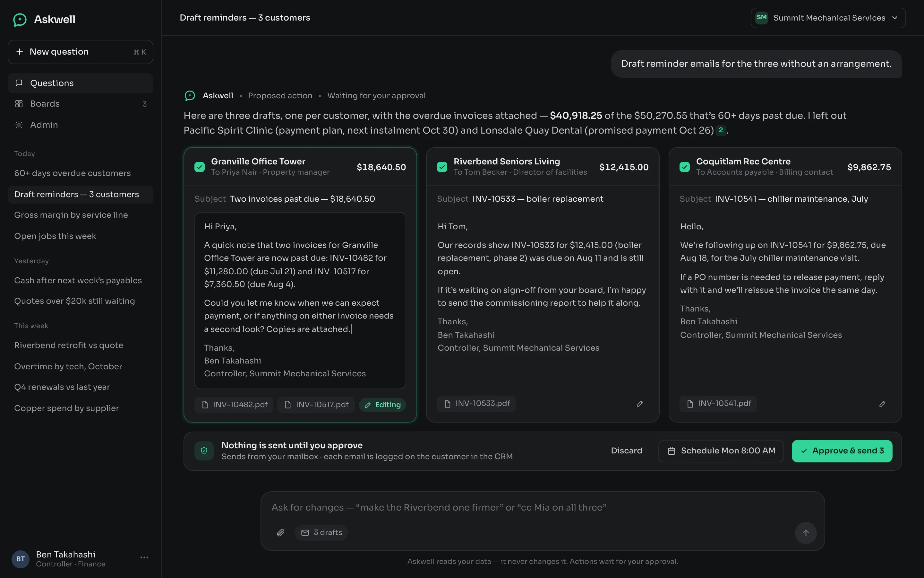The image size is (924, 578).
Task: Uncheck the Granville Office Tower draft
Action: point(200,167)
